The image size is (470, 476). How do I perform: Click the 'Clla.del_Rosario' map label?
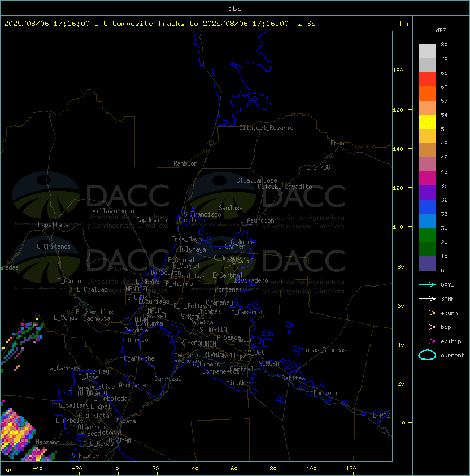(266, 128)
